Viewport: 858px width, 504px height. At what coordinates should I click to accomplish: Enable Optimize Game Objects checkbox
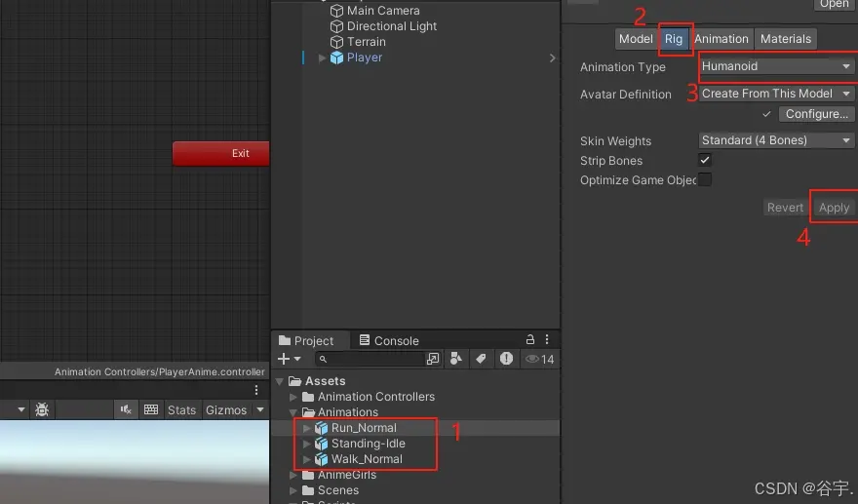pyautogui.click(x=705, y=179)
